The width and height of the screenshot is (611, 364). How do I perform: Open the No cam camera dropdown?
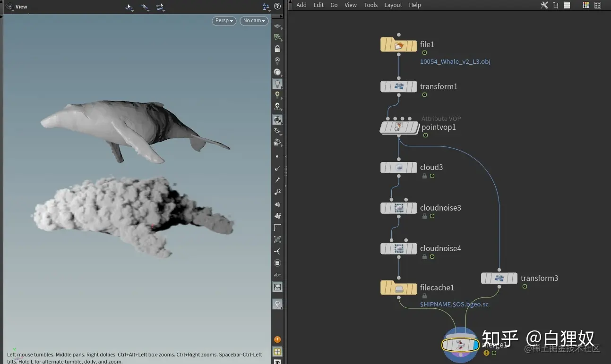pos(254,21)
